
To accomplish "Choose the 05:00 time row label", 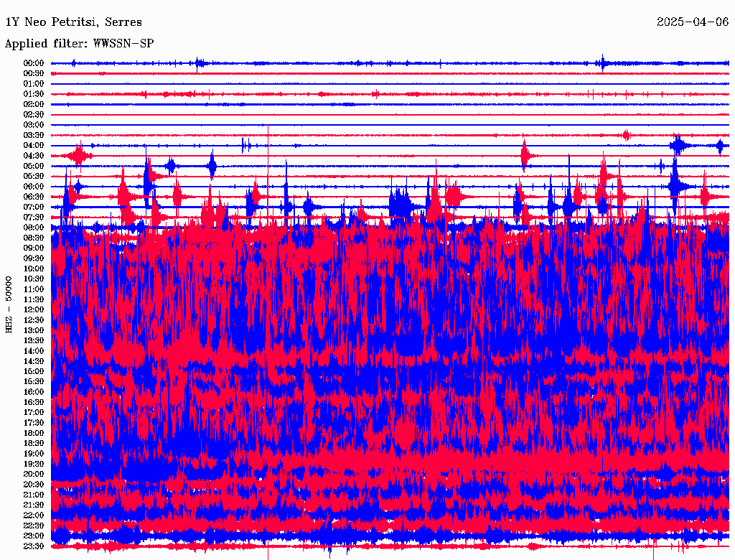I will 34,166.
